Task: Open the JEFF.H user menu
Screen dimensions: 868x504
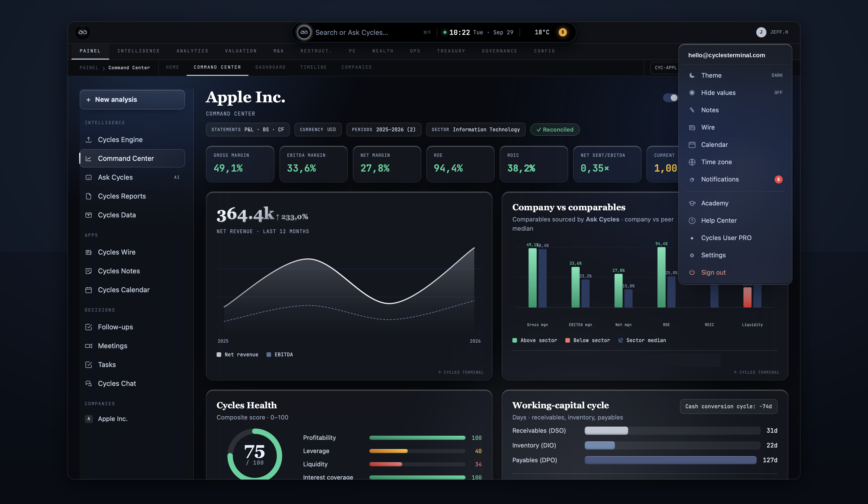Action: click(772, 32)
